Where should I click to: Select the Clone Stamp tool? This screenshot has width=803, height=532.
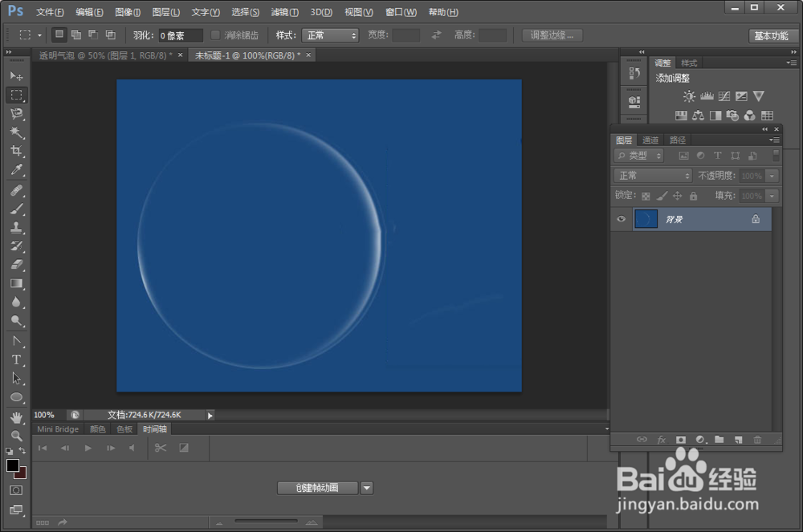pos(16,228)
